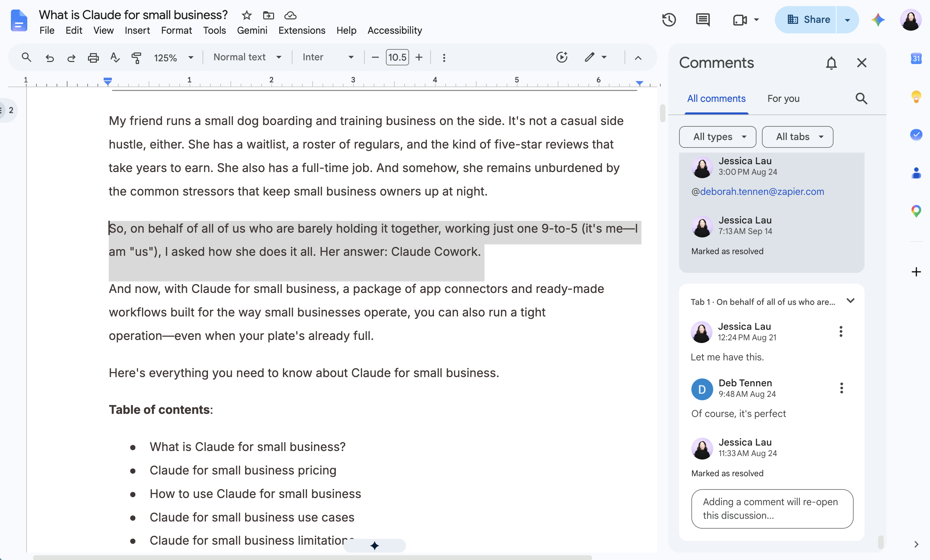Screen dimensions: 930x560
Task: Switch to For you tab
Action: click(783, 98)
